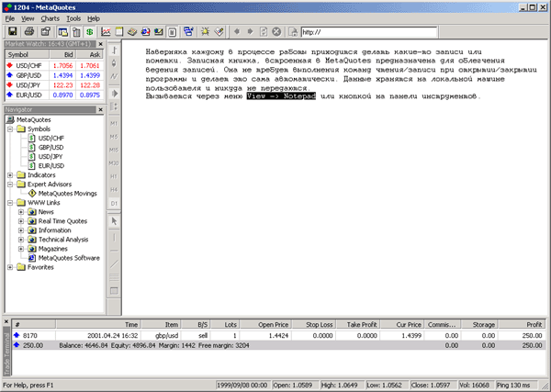The width and height of the screenshot is (551, 392).
Task: Click the Ping 130 ms status entry
Action: [x=516, y=386]
